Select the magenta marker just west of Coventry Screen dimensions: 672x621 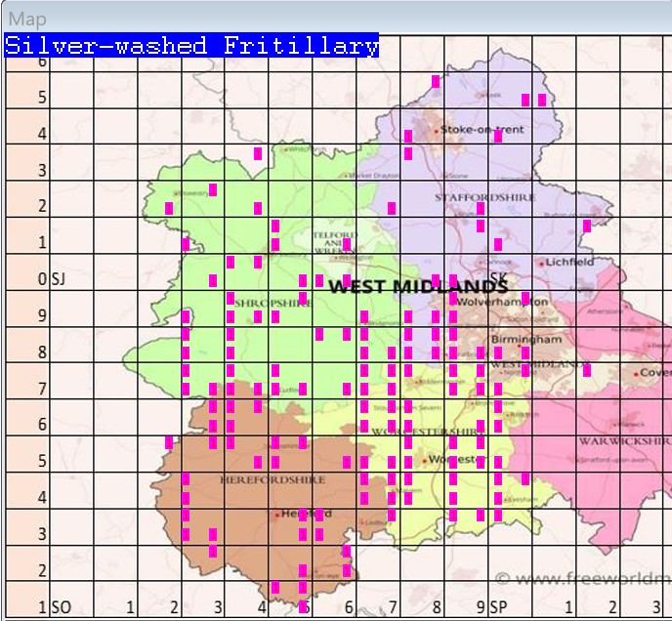(x=587, y=370)
